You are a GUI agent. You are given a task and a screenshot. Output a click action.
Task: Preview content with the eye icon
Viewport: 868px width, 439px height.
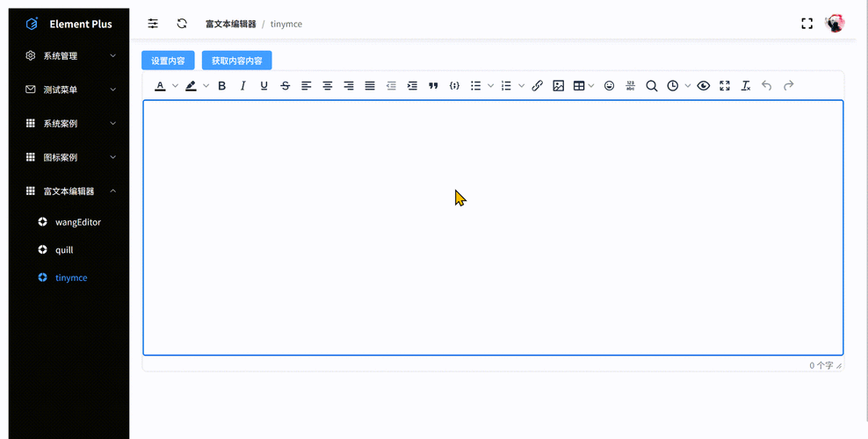tap(703, 86)
